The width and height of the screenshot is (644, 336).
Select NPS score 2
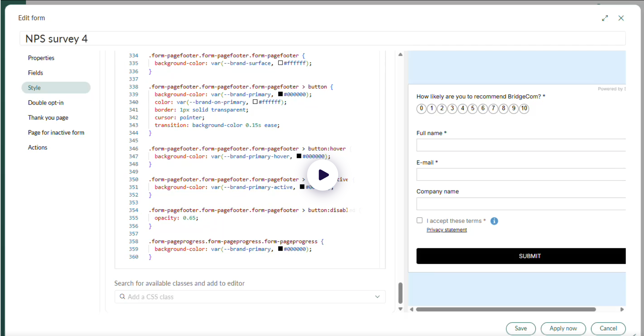coord(442,109)
